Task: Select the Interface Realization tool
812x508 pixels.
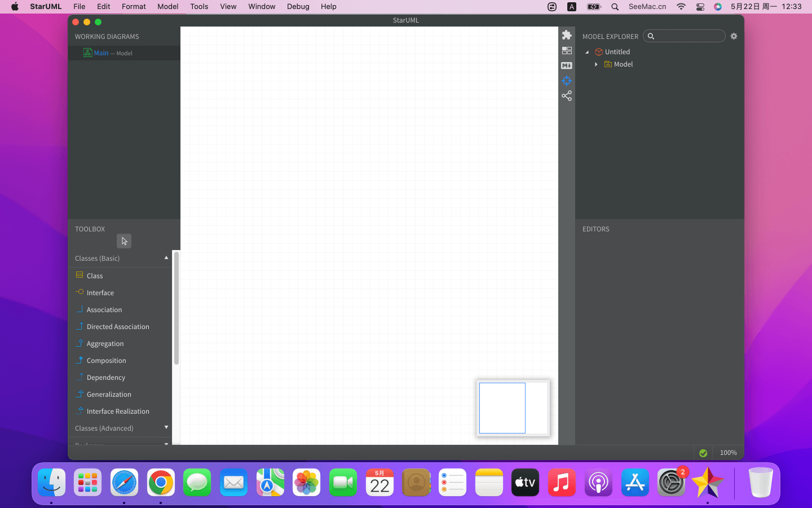Action: pos(120,411)
